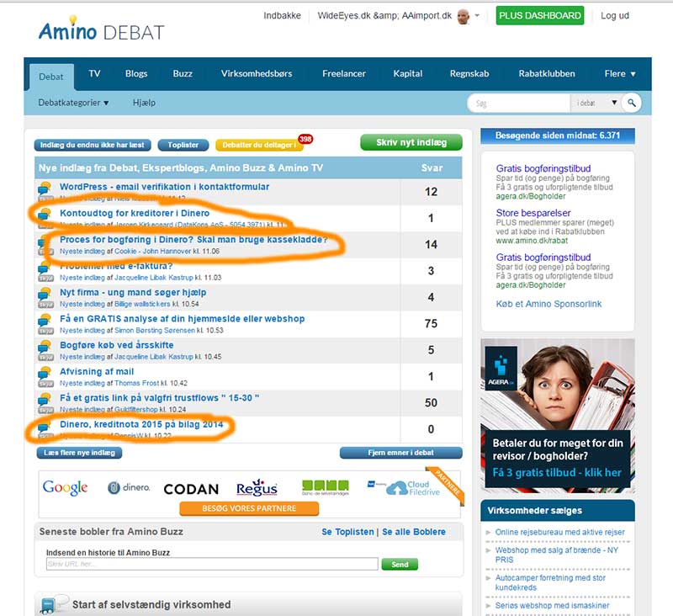
Task: Click the Amino Debat logo
Action: (x=101, y=30)
